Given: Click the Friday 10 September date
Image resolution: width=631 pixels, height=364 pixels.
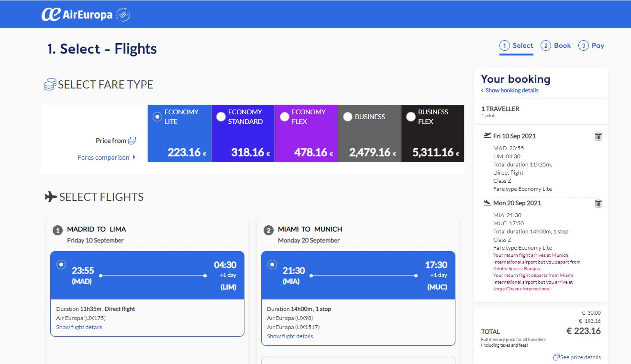Looking at the screenshot, I should tap(95, 240).
